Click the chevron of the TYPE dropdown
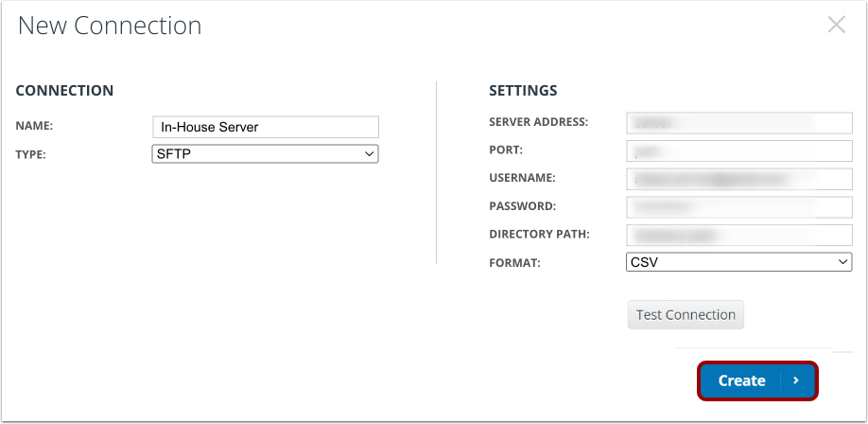This screenshot has height=424, width=868. click(x=370, y=154)
